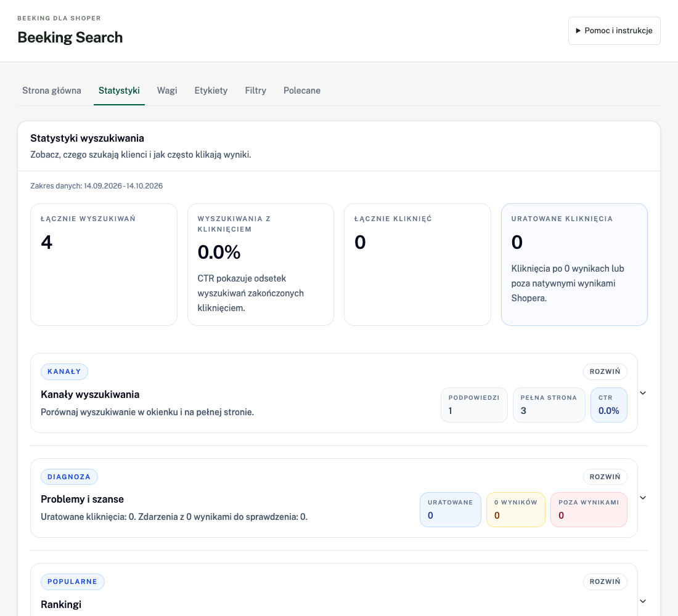Open the Wagi tab
Viewport: 678px width, 616px height.
(x=167, y=91)
